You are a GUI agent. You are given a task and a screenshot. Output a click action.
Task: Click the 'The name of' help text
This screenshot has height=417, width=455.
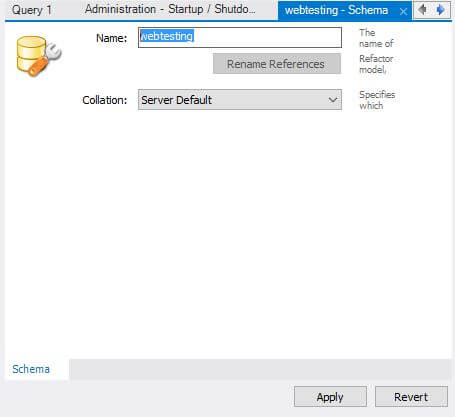[376, 38]
